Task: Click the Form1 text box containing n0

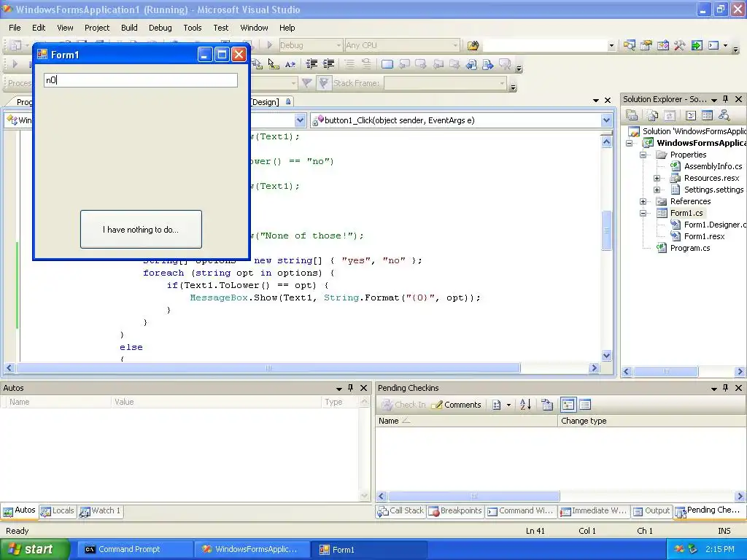Action: [141, 80]
